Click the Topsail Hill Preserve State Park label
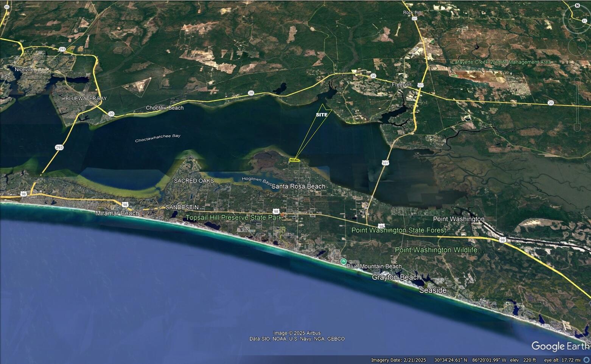This screenshot has width=591, height=364. (x=233, y=218)
